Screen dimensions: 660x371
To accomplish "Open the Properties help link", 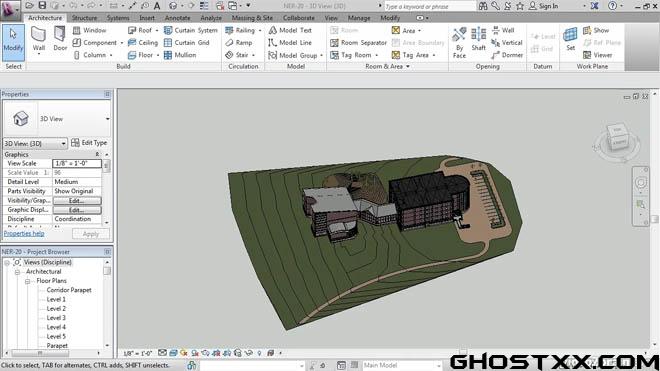I will click(24, 233).
